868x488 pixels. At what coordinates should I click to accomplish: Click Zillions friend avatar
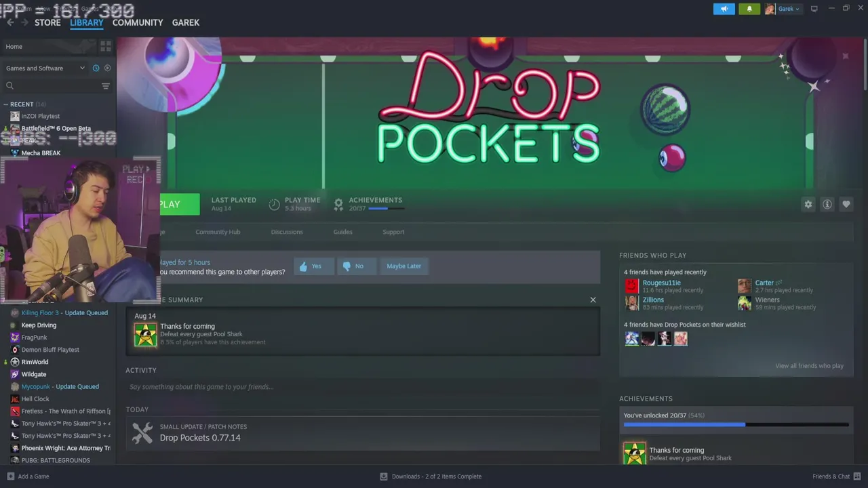pyautogui.click(x=631, y=303)
